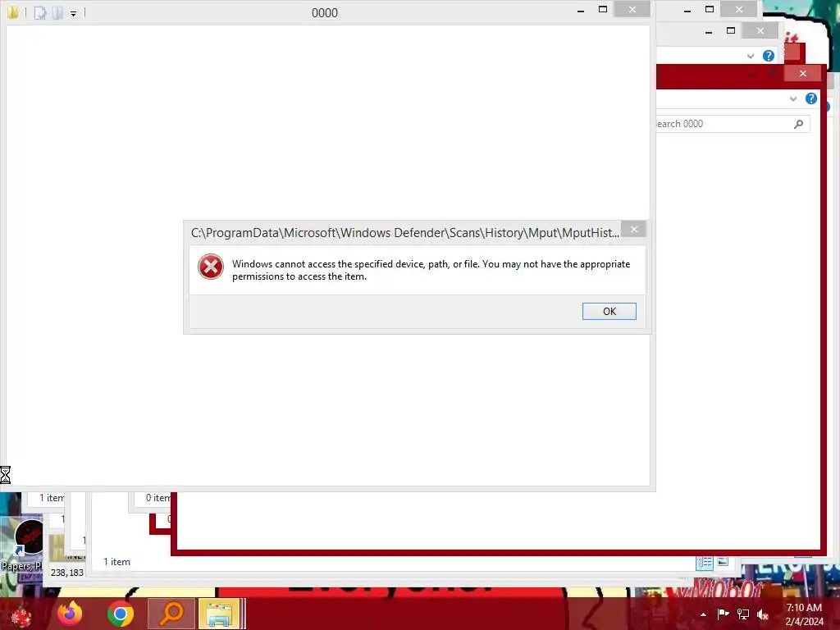
Task: Click the Properties quick access icon in the 0000 window
Action: point(40,13)
